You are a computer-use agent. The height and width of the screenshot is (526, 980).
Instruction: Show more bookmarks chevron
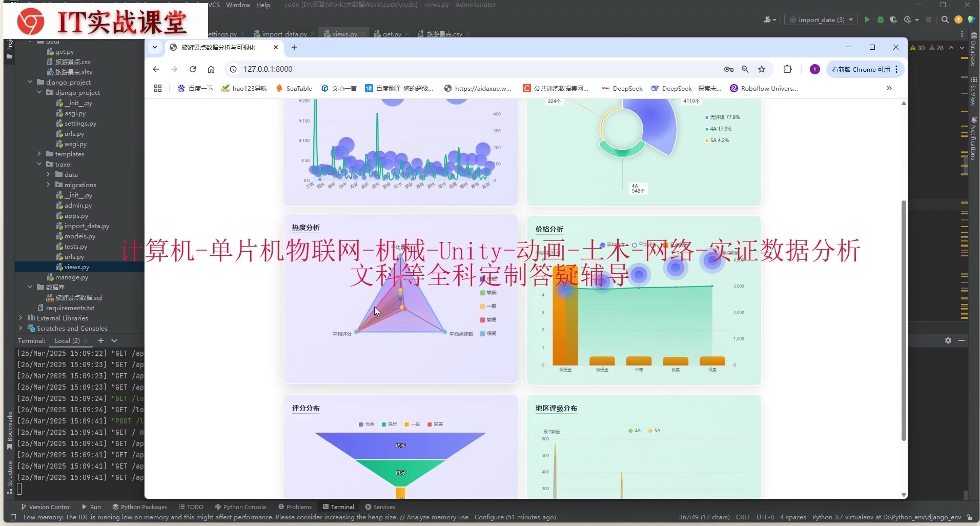(x=889, y=88)
